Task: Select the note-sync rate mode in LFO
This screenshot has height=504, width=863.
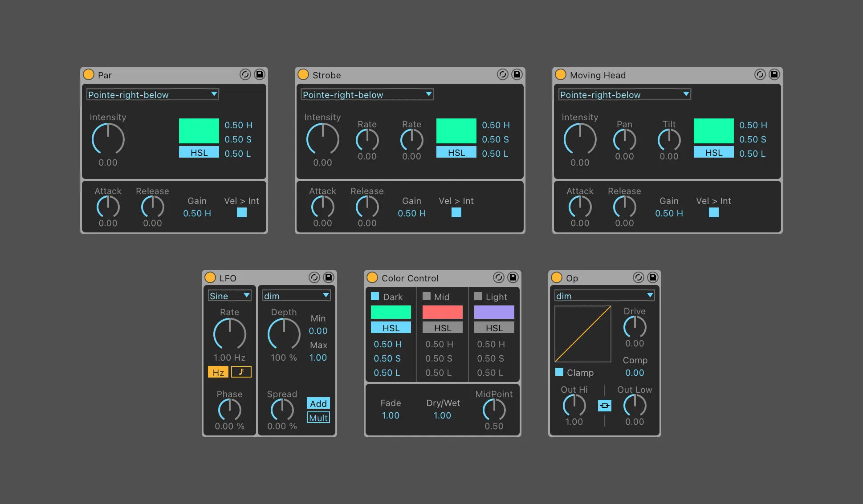Action: click(x=241, y=372)
